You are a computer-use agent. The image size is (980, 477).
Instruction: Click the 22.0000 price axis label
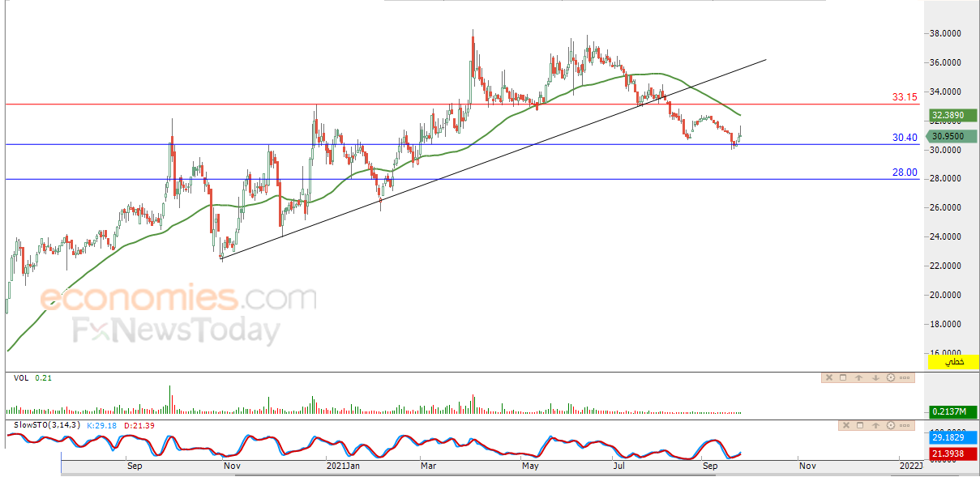(945, 266)
